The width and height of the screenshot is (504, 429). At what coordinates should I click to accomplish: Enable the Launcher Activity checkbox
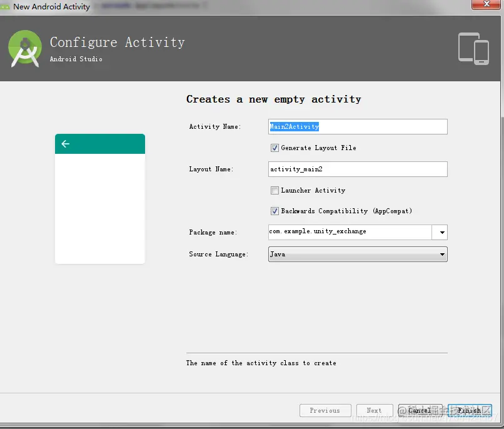point(275,190)
